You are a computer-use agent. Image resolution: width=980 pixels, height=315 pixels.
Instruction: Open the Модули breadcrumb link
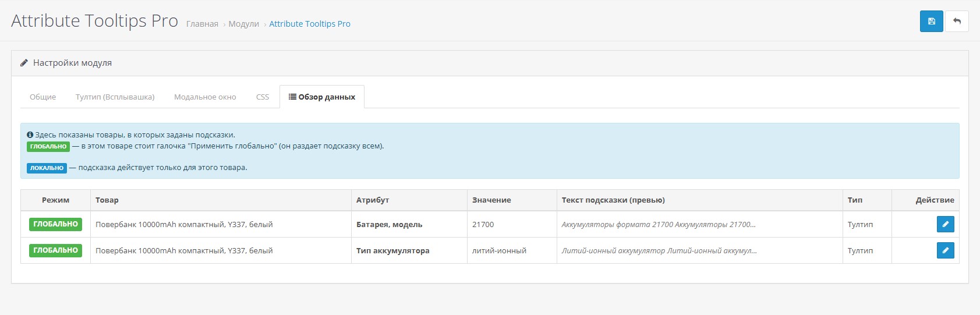click(x=243, y=24)
